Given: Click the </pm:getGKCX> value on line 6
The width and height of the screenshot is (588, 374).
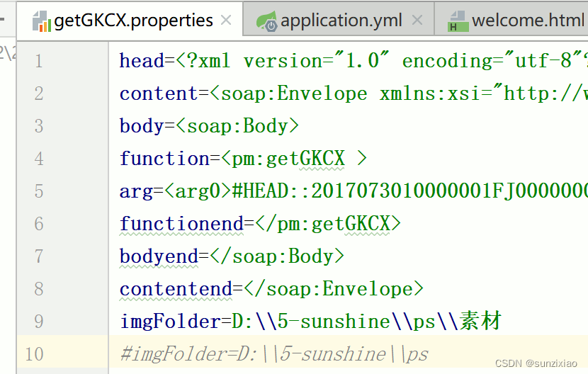Looking at the screenshot, I should [x=328, y=224].
